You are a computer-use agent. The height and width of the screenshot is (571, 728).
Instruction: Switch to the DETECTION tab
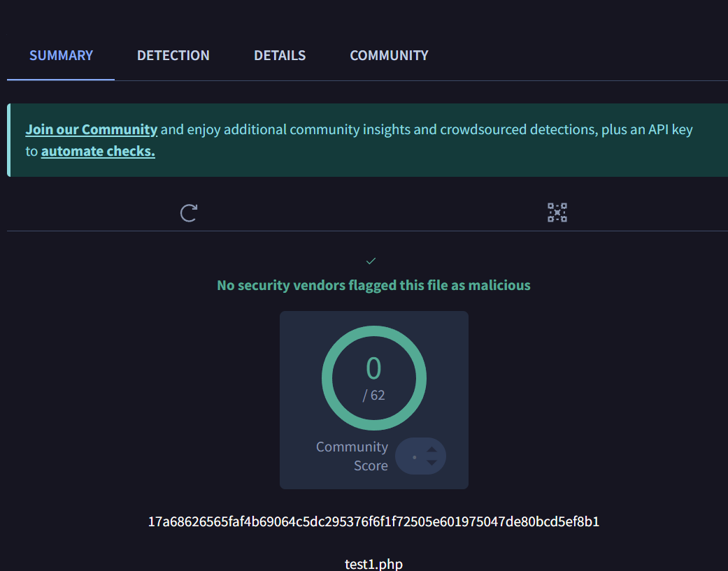point(173,55)
